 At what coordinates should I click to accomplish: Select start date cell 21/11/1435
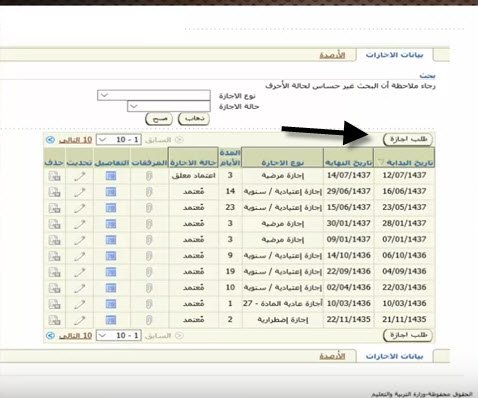point(404,319)
